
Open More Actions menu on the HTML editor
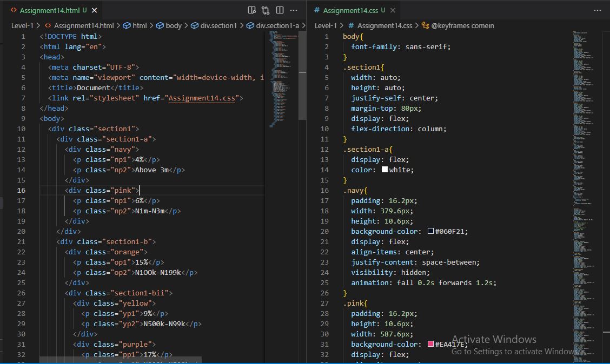(294, 10)
